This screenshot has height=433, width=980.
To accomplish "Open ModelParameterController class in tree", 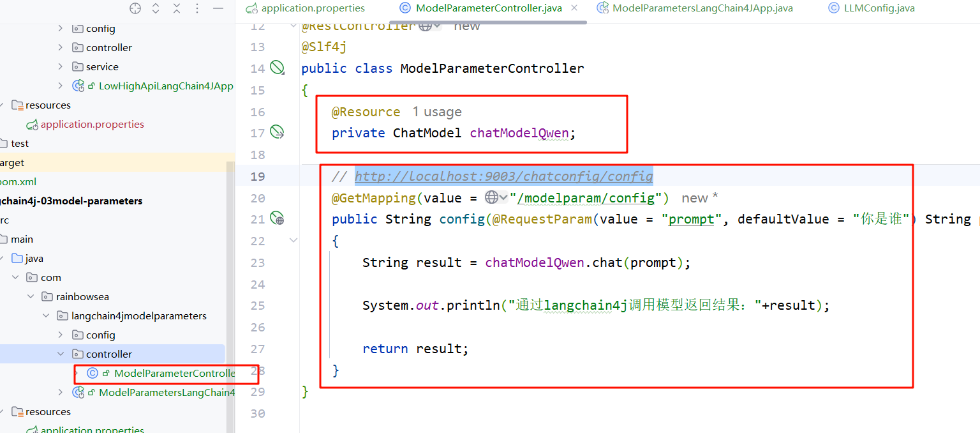I will click(174, 373).
